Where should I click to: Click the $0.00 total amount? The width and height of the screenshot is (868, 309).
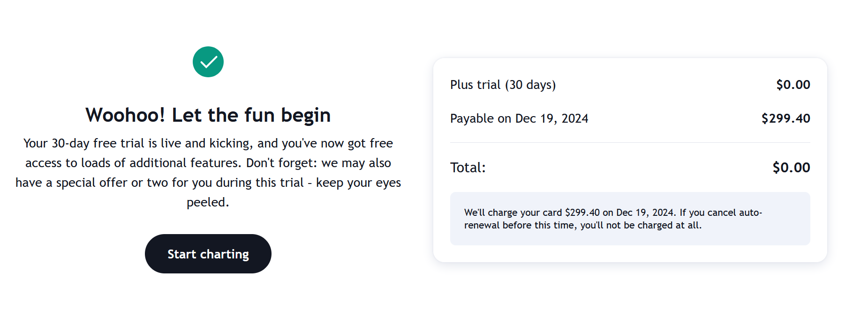[791, 168]
